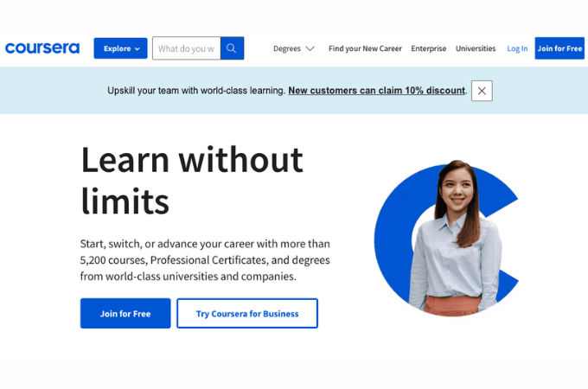Screen dimensions: 588x389
Task: Open the Universities menu item
Action: click(476, 48)
